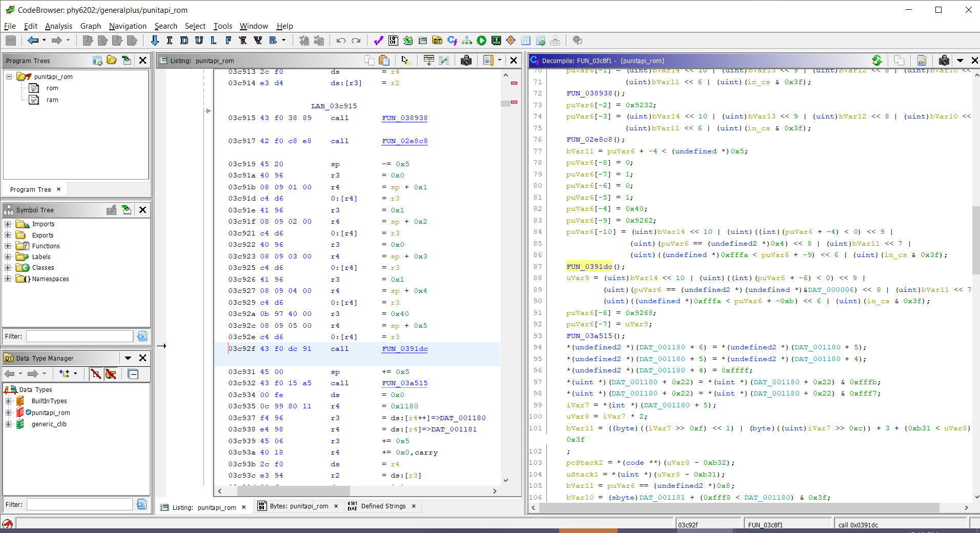The image size is (980, 533).
Task: Undo the last action
Action: [340, 41]
